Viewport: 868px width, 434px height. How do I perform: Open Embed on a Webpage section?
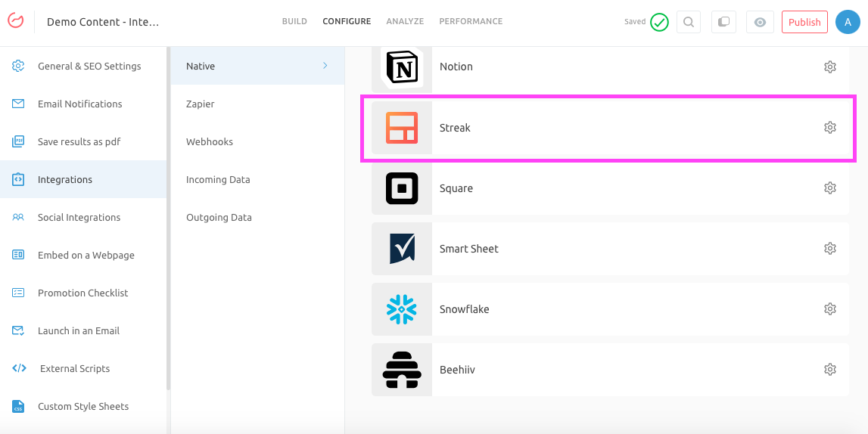(83, 255)
